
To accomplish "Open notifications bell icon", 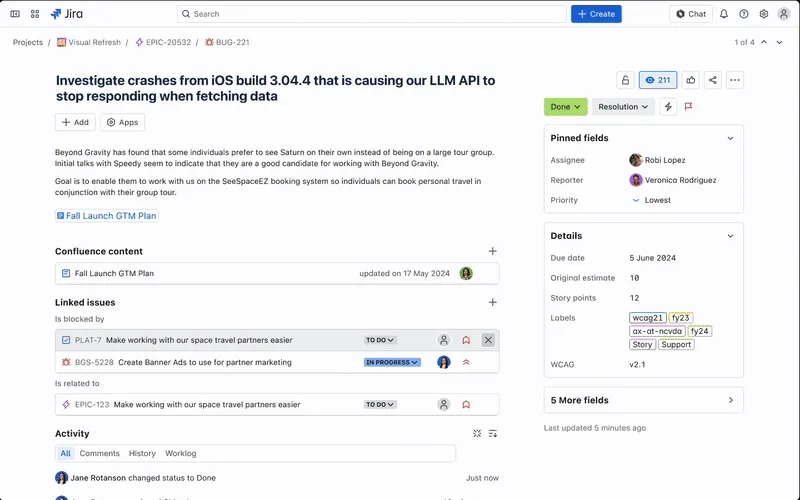I will click(723, 14).
